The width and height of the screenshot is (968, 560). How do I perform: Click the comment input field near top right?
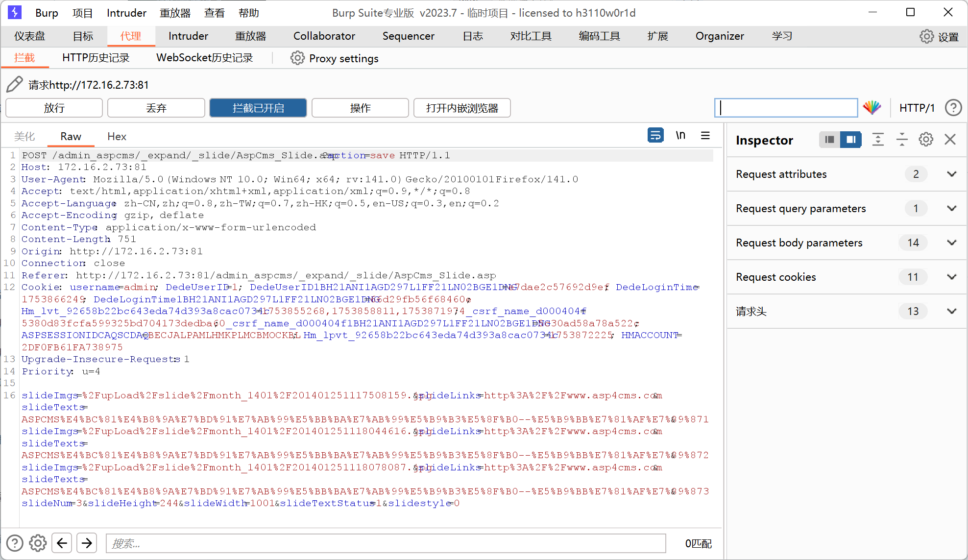pos(786,108)
